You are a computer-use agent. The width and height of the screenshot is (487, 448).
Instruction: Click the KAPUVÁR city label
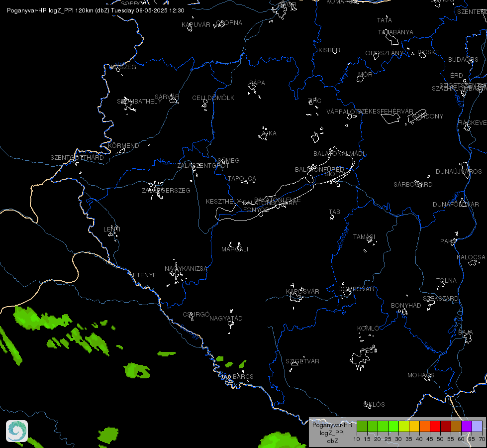click(x=196, y=24)
